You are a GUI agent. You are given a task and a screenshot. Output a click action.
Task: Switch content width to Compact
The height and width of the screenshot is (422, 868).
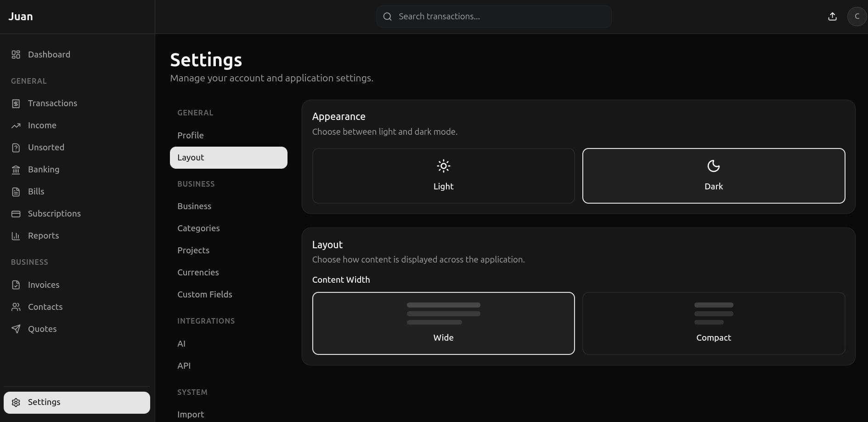point(713,323)
